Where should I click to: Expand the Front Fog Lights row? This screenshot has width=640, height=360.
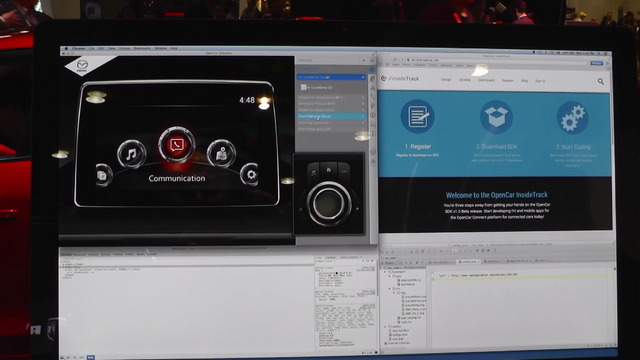pyautogui.click(x=331, y=122)
